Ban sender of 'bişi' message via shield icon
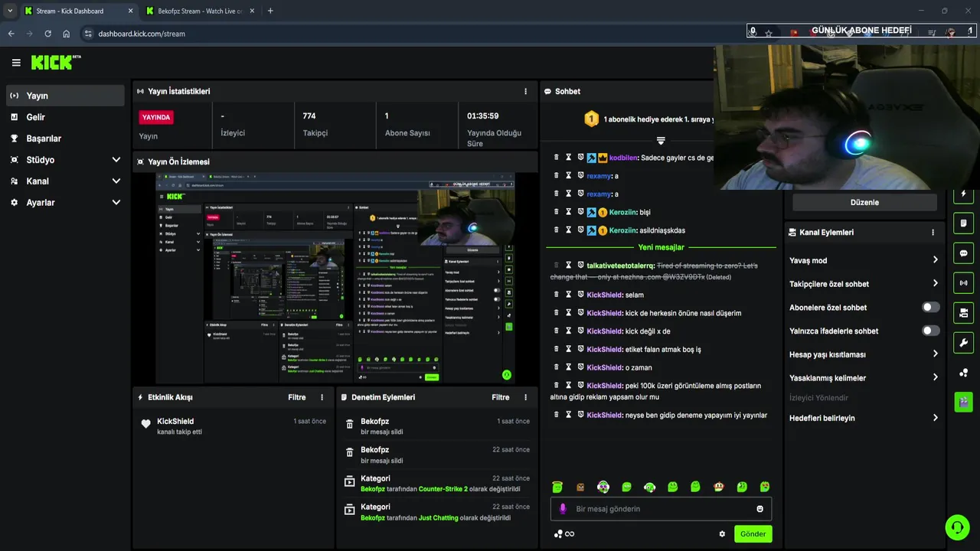The height and width of the screenshot is (551, 980). click(580, 212)
